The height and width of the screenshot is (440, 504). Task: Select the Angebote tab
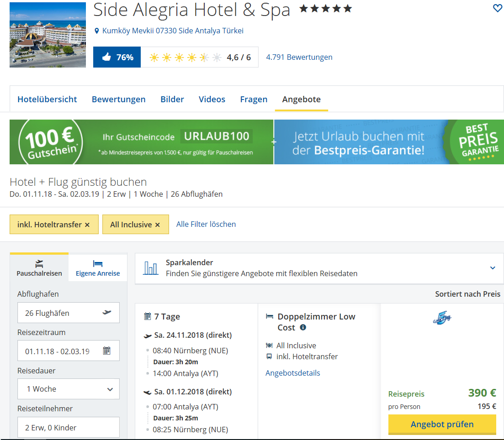(302, 99)
